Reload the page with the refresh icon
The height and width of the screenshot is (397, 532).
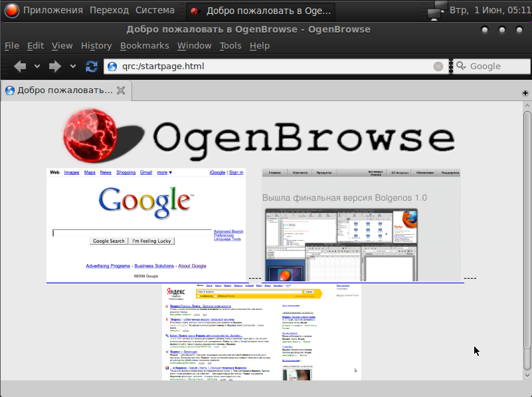pos(92,66)
